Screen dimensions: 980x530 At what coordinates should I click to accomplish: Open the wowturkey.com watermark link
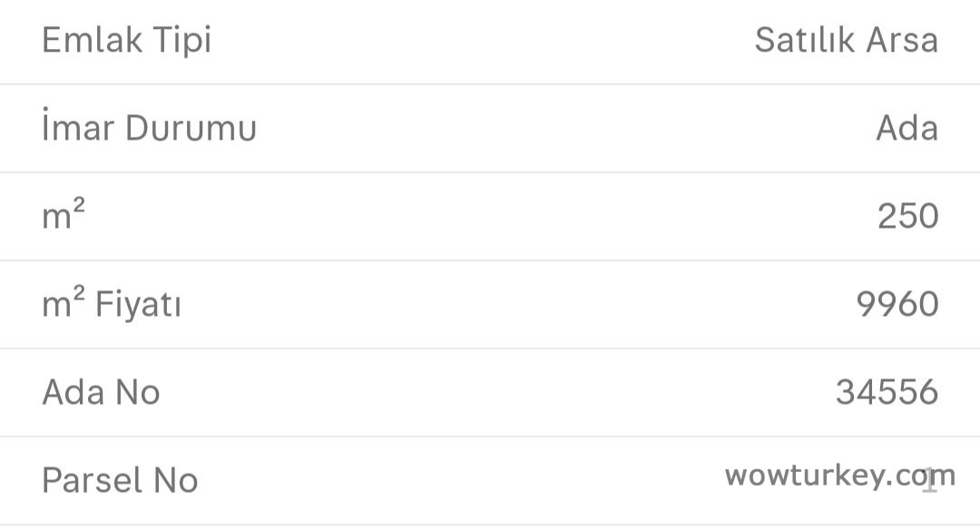pyautogui.click(x=839, y=475)
